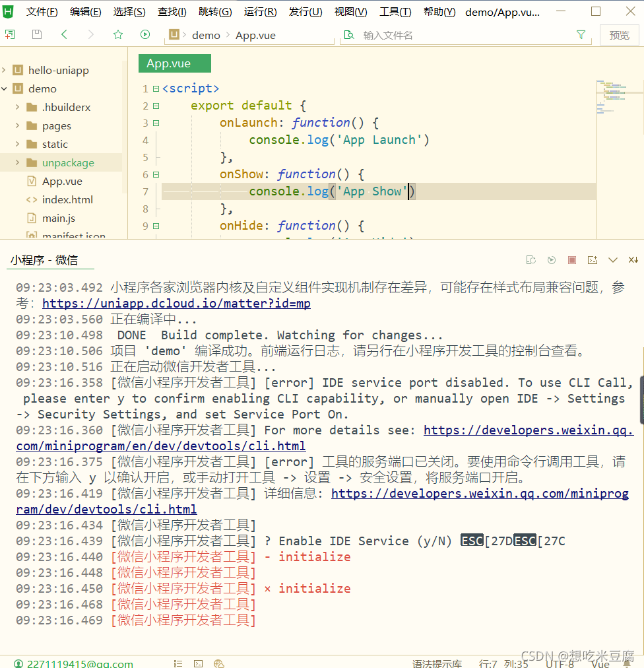Click the Save icon in the toolbar
644x668 pixels.
point(36,34)
